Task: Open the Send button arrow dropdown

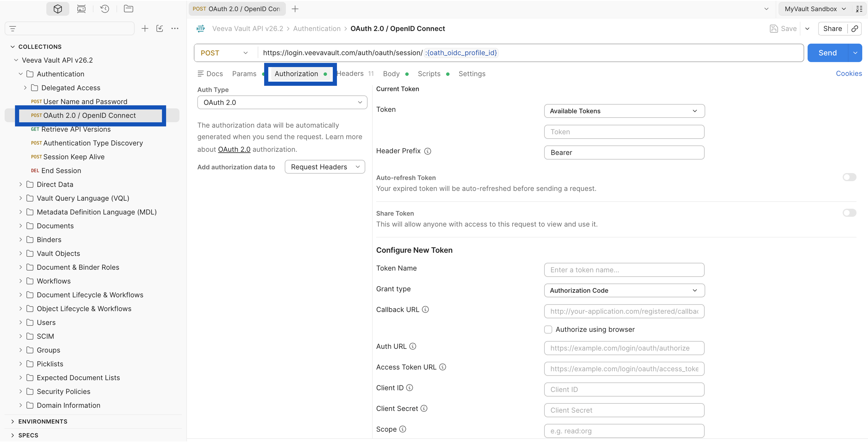Action: (855, 53)
